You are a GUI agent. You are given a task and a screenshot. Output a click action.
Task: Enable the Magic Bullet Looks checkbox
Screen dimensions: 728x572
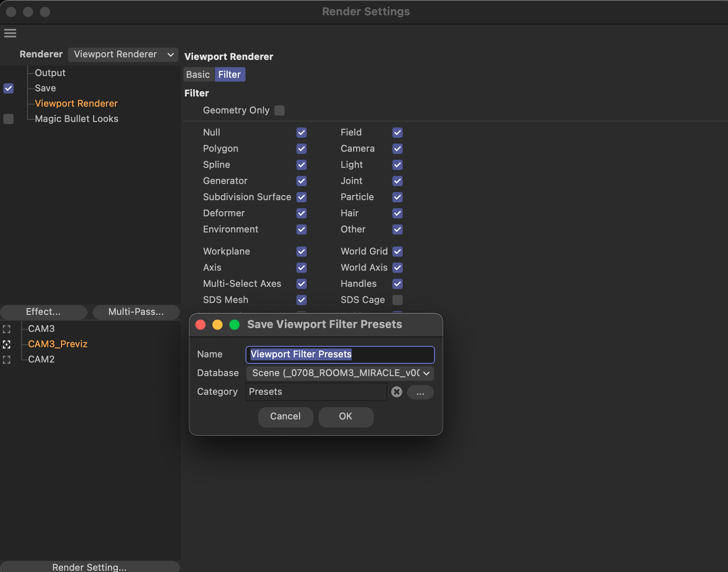[x=8, y=119]
